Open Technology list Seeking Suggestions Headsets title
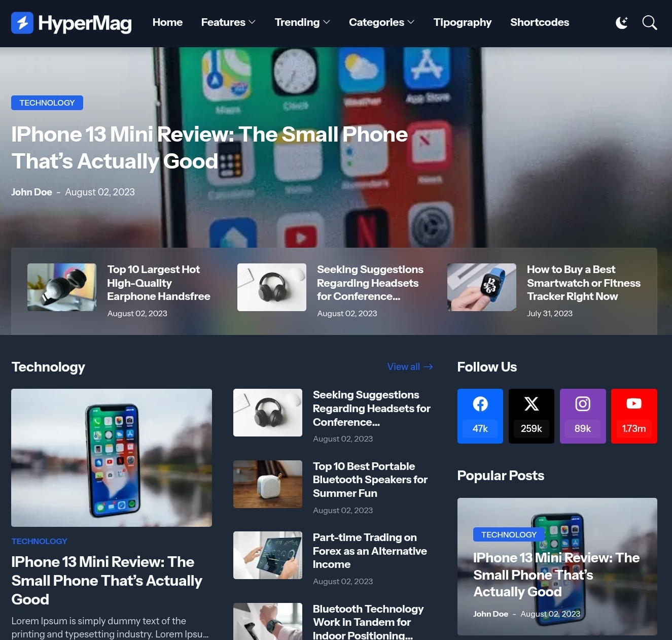The width and height of the screenshot is (672, 640). (x=372, y=408)
